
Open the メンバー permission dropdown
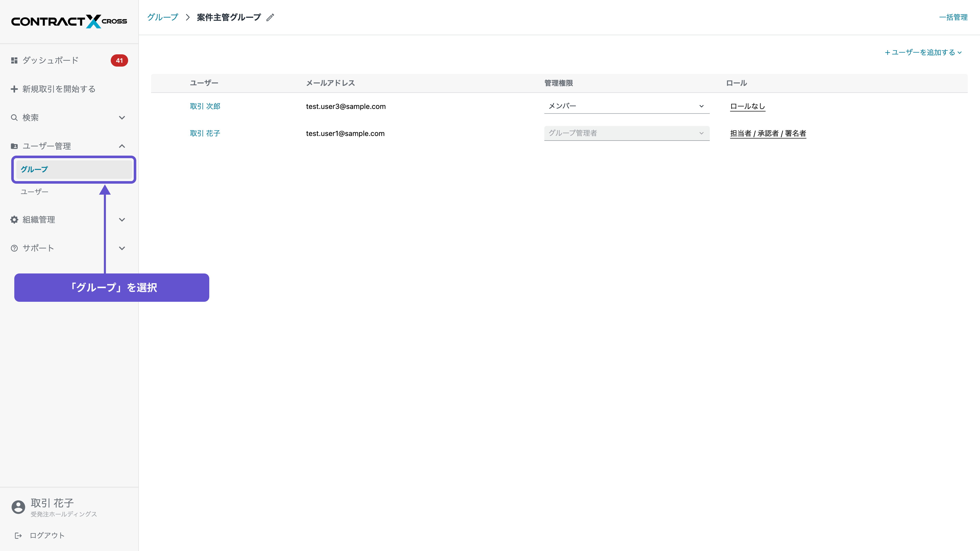tap(626, 106)
